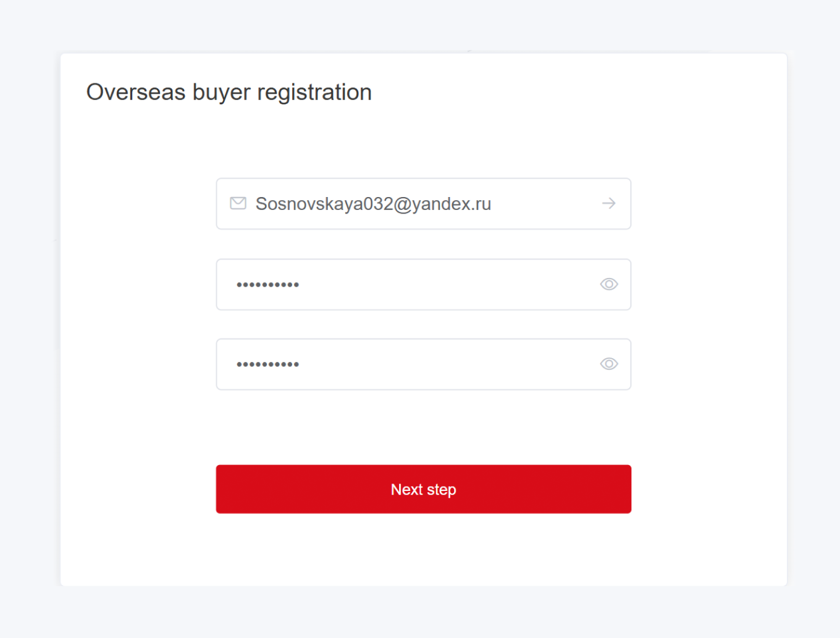Click the envelope icon in email field
Screen dimensions: 840x638
[238, 203]
